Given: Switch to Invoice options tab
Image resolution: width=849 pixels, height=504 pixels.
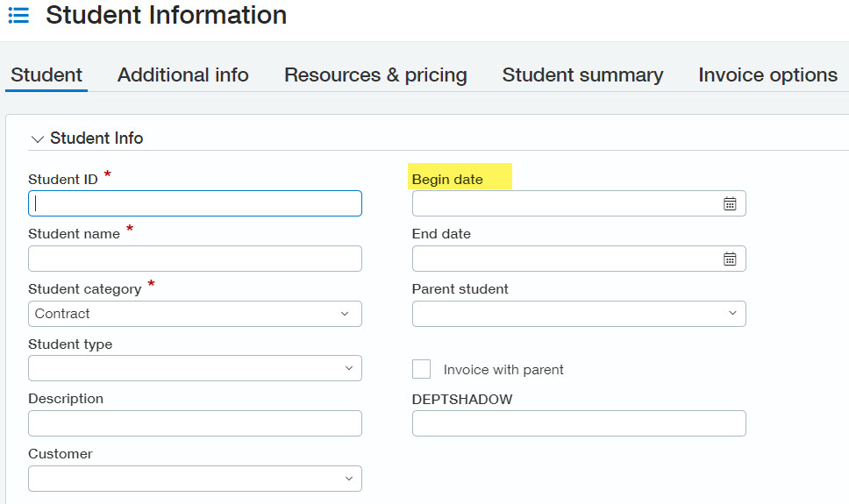Looking at the screenshot, I should (x=767, y=75).
